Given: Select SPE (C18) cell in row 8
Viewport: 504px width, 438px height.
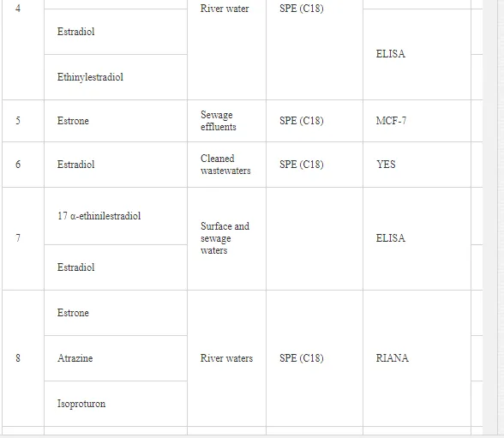Looking at the screenshot, I should [315, 358].
